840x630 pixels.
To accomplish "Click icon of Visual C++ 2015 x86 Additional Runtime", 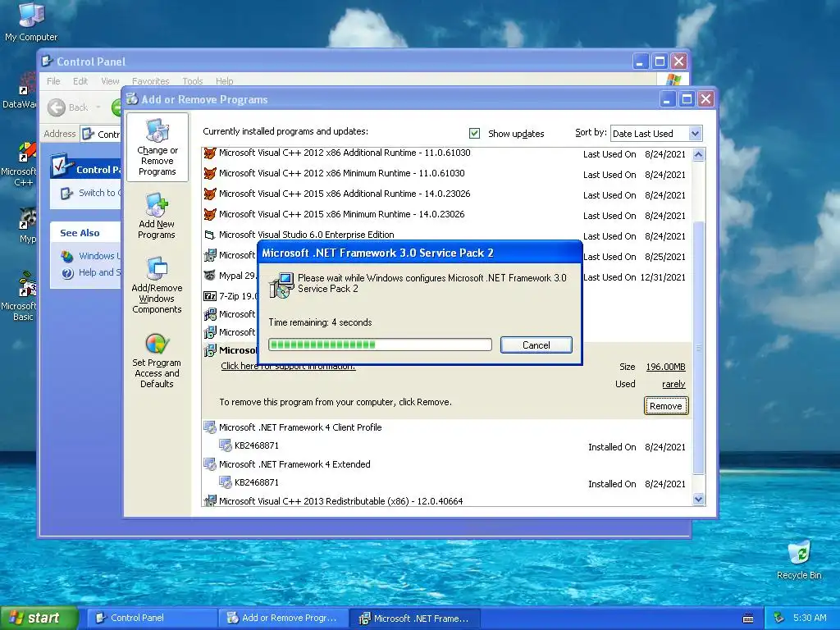I will tap(210, 194).
